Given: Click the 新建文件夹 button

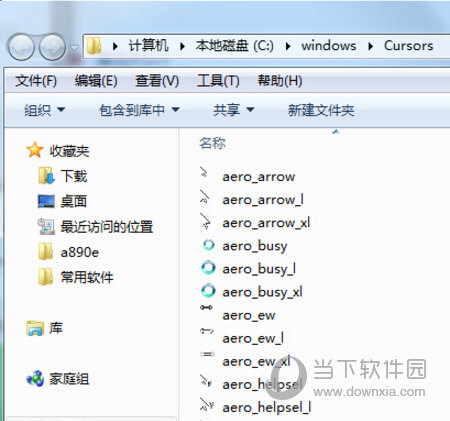Looking at the screenshot, I should [321, 110].
